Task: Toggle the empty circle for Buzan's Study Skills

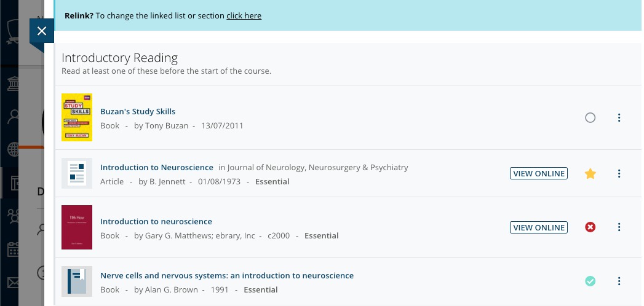Action: [x=590, y=117]
